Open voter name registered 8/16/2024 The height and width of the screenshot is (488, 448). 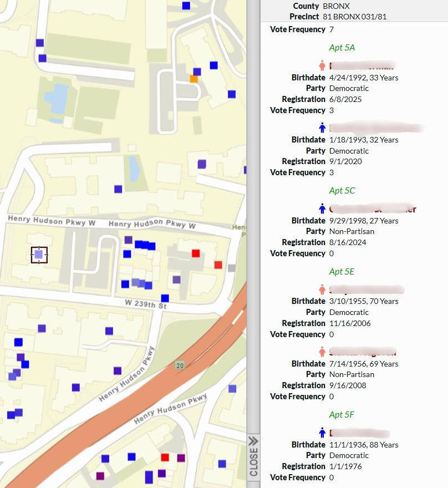(372, 209)
